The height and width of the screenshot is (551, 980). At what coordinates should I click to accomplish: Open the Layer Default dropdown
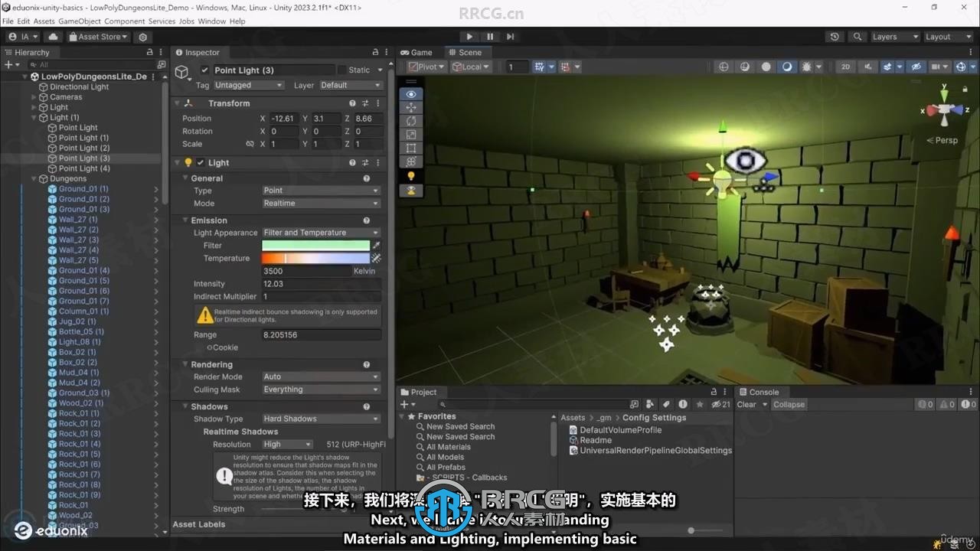[350, 85]
